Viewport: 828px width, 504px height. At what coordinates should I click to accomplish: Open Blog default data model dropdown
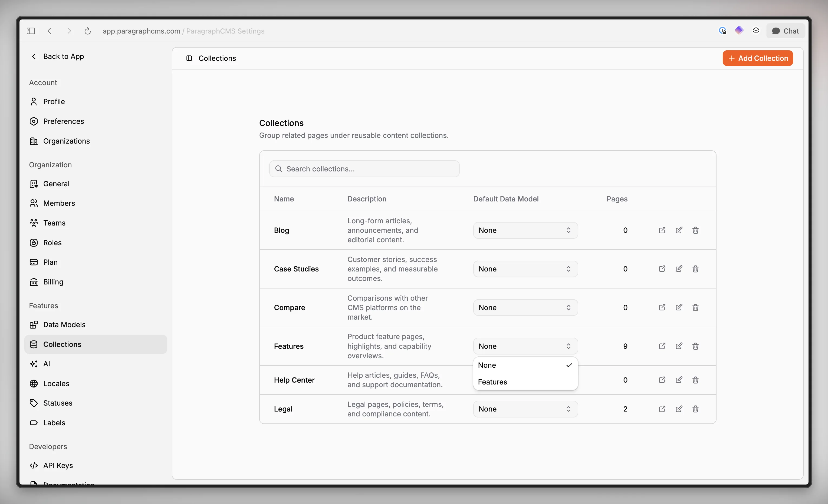525,230
